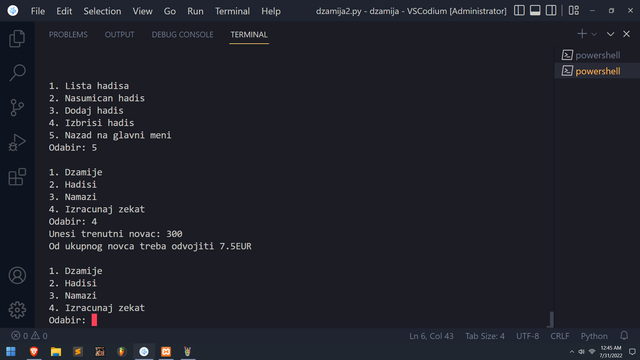This screenshot has width=640, height=360.
Task: Open Windows Start button
Action: pos(11,351)
